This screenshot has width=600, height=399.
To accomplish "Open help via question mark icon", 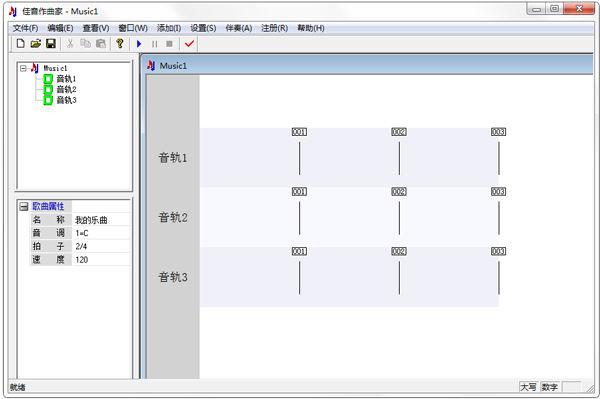I will (120, 44).
